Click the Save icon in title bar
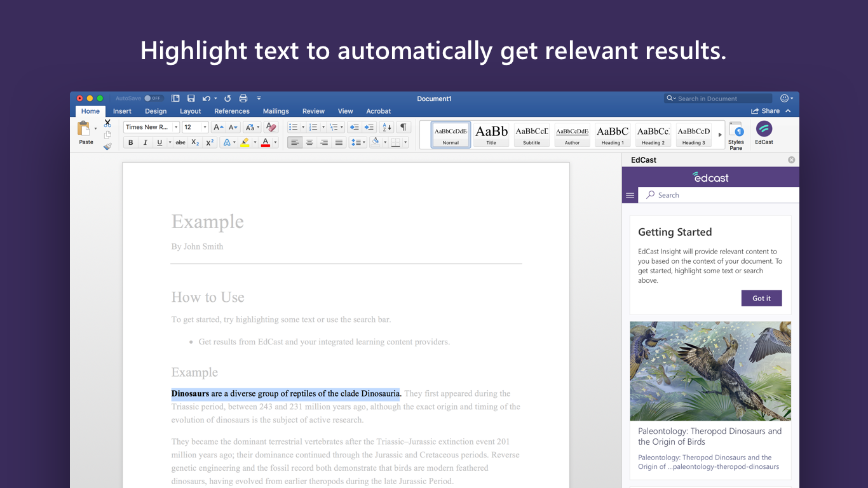This screenshot has height=488, width=868. 191,98
